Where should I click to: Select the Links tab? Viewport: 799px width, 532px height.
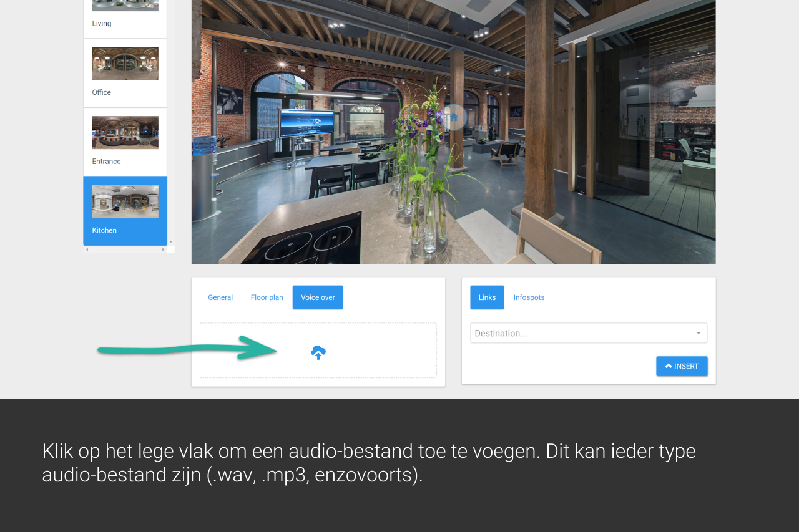487,297
